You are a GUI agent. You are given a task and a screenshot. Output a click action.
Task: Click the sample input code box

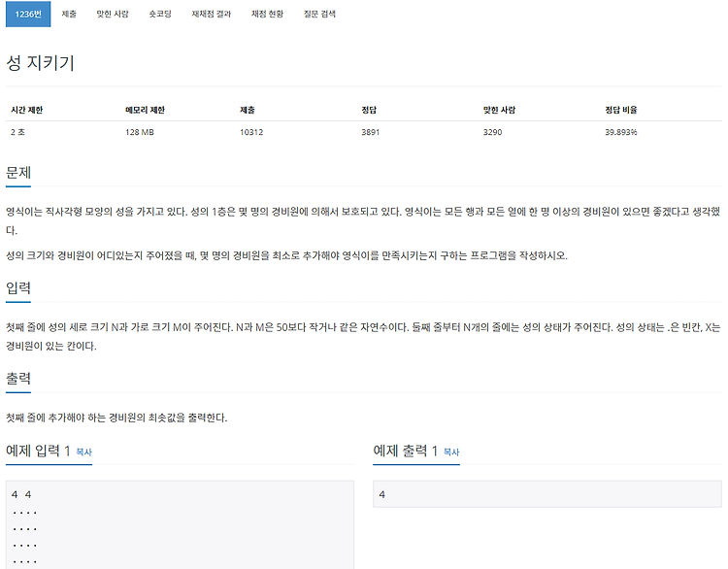pyautogui.click(x=180, y=525)
